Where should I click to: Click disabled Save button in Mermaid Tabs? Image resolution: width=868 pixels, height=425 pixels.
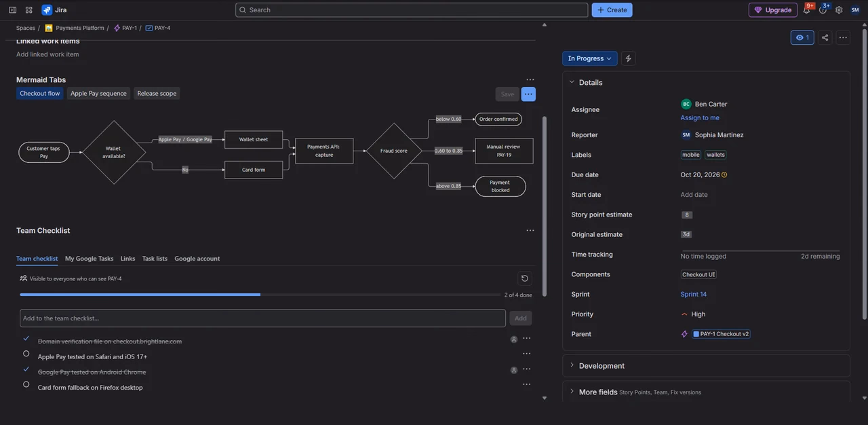tap(507, 94)
